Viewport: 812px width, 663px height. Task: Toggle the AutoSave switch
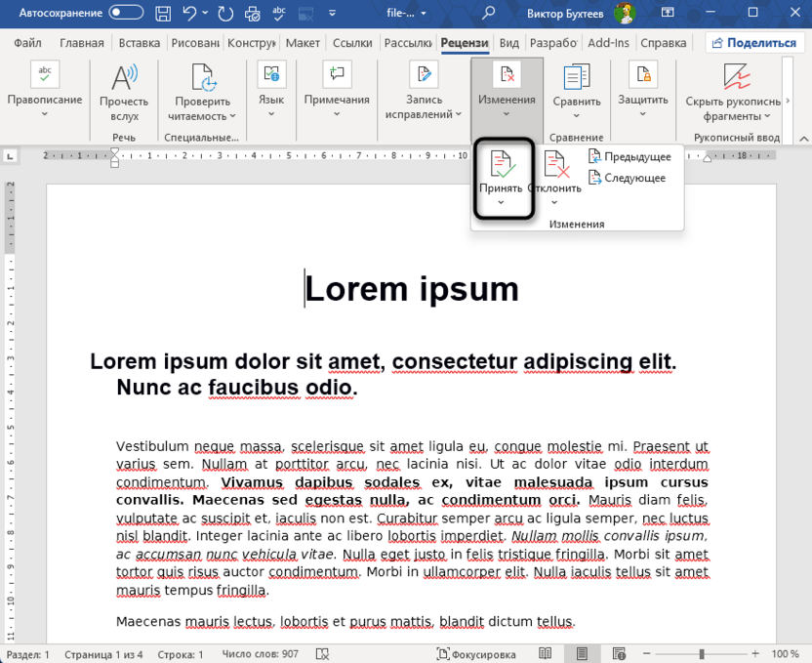pos(126,13)
